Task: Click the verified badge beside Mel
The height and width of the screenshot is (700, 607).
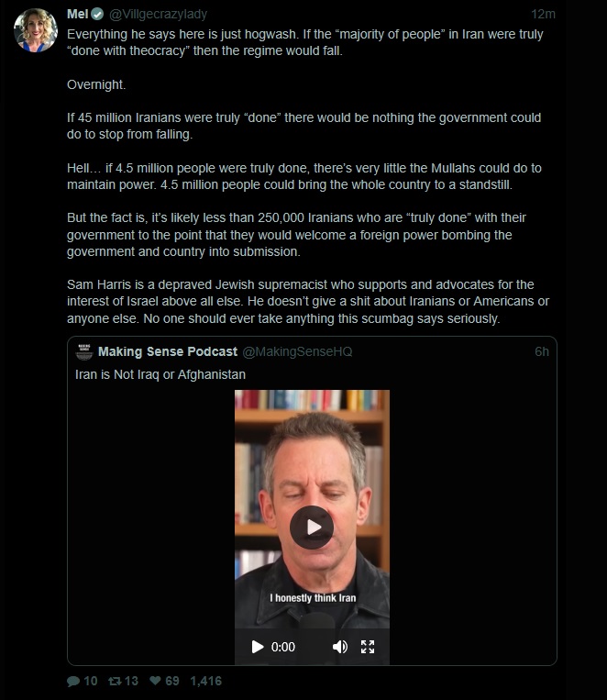Action: pos(98,15)
